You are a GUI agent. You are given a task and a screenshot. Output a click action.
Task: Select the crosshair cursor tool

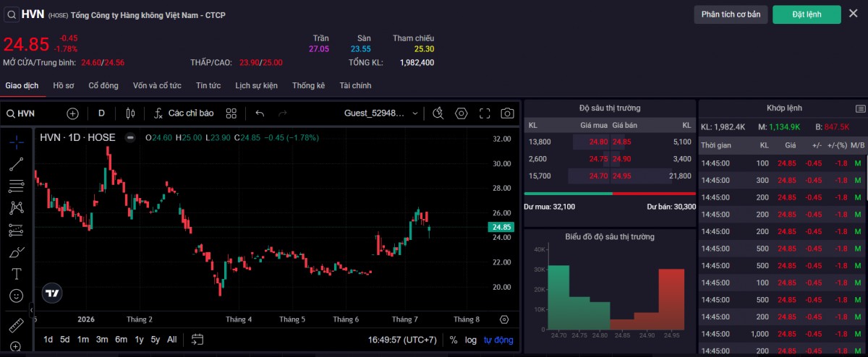pos(16,141)
